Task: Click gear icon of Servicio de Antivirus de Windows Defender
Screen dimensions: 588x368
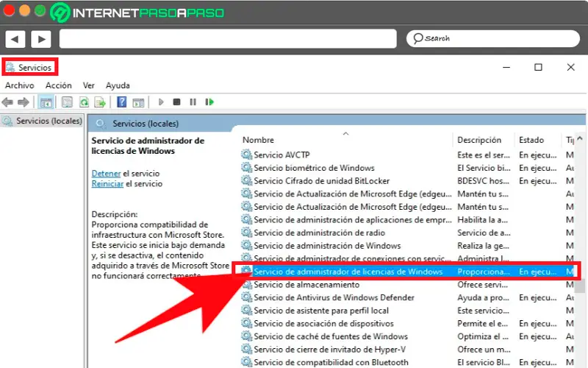Action: tap(246, 297)
